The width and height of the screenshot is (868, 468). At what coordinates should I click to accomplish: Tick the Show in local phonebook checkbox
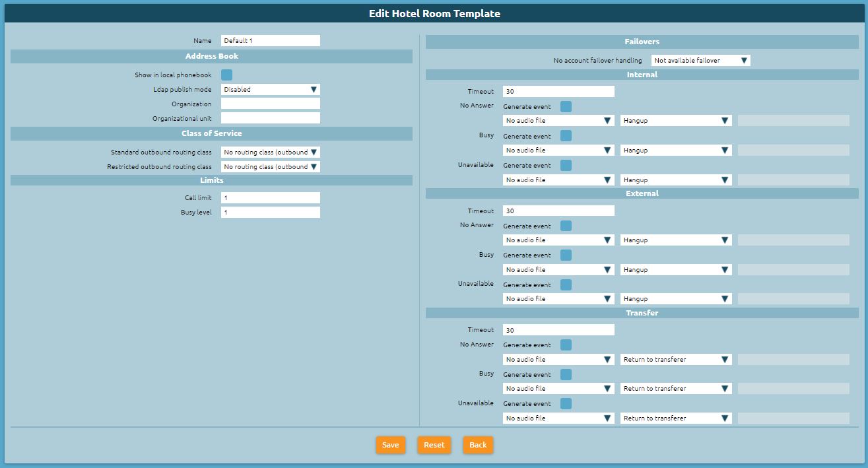pos(226,75)
